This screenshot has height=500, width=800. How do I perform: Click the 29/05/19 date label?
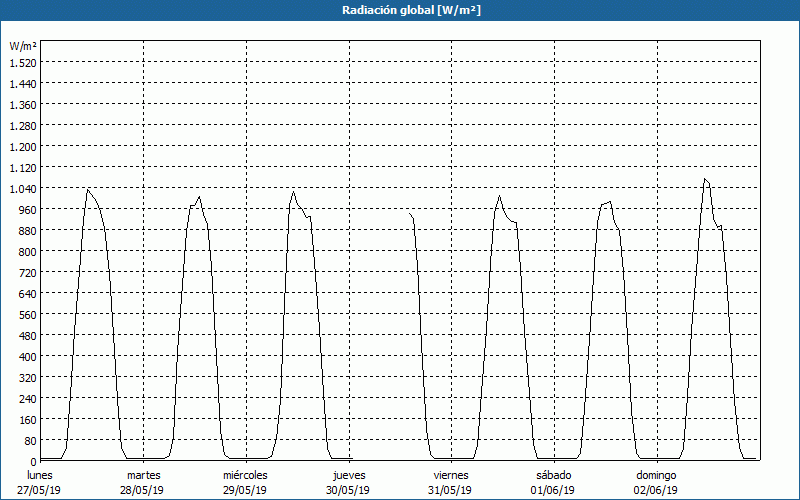tap(245, 490)
